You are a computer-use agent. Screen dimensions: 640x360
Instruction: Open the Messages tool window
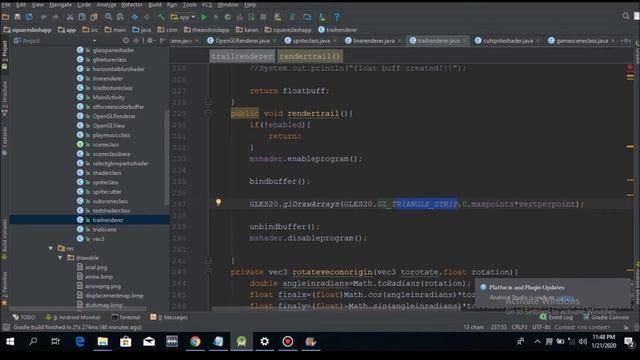click(x=169, y=317)
